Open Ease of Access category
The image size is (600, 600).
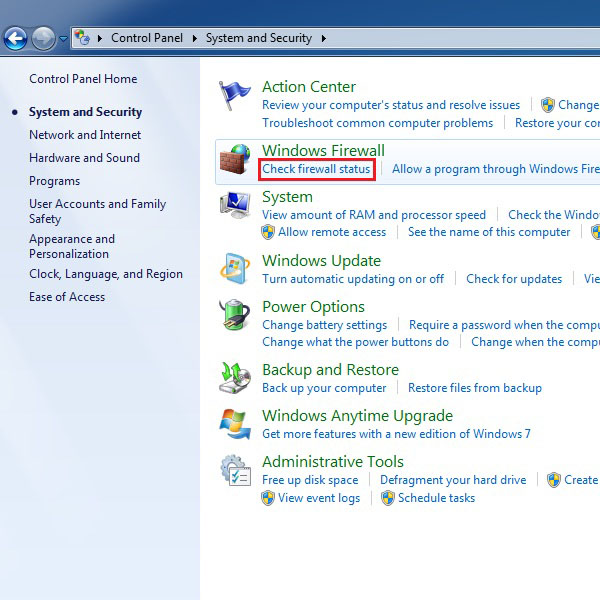67,297
